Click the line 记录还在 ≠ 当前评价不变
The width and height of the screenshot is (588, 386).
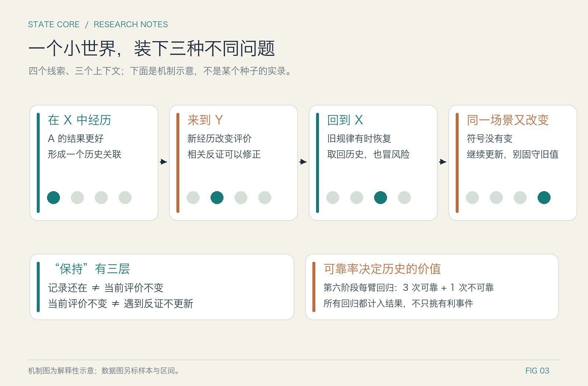105,288
